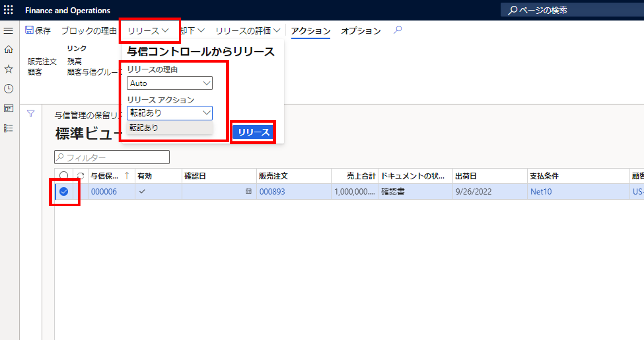Toggle the select-all circle in grid header

pyautogui.click(x=64, y=175)
